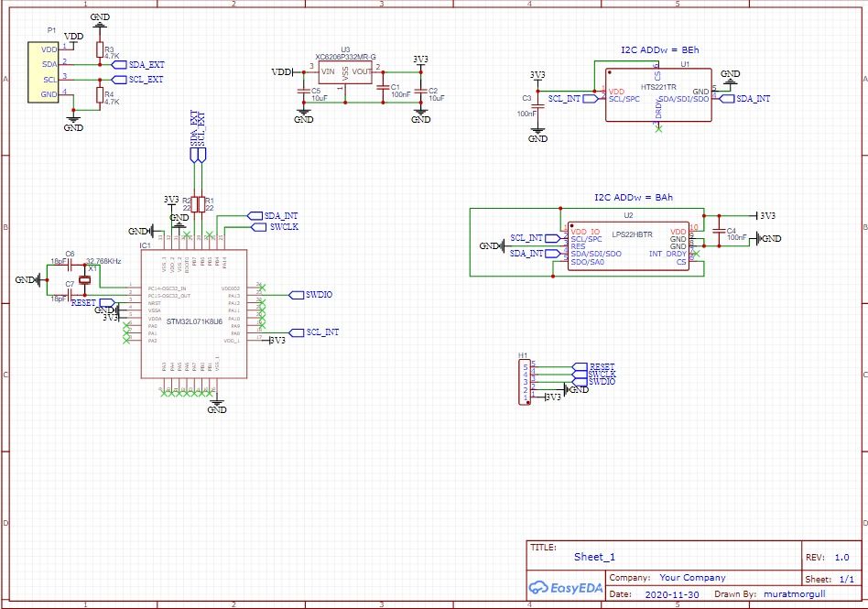Select the SCL_EXT net flag beside R4

click(138, 80)
